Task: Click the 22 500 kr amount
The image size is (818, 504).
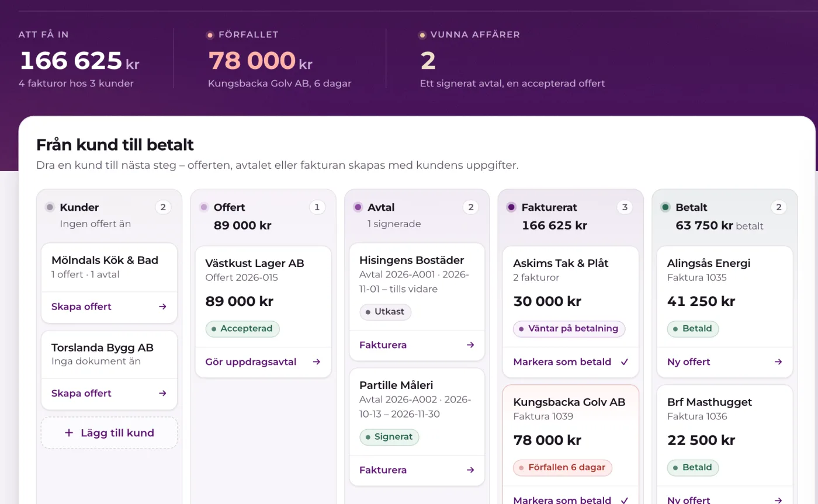Action: tap(701, 440)
